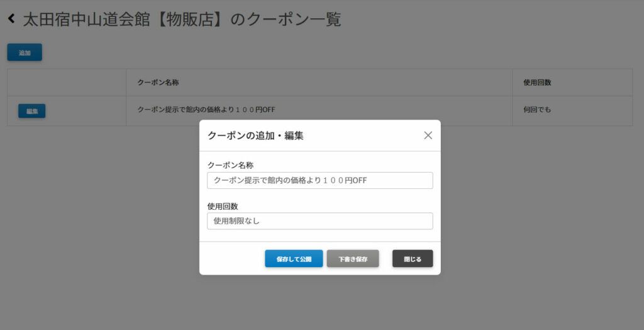Image resolution: width=644 pixels, height=330 pixels.
Task: Click the クーポン名称 label above the dialog's first field
Action: (230, 166)
